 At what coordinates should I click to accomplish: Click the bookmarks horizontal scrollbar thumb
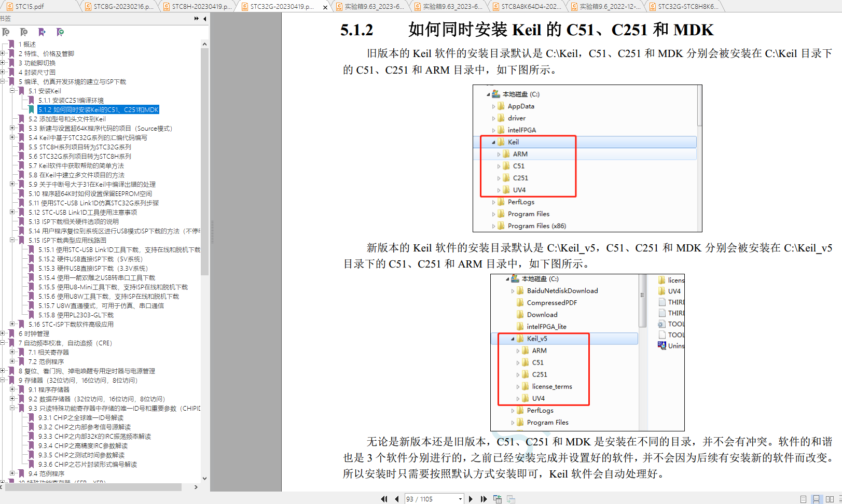tap(93, 487)
